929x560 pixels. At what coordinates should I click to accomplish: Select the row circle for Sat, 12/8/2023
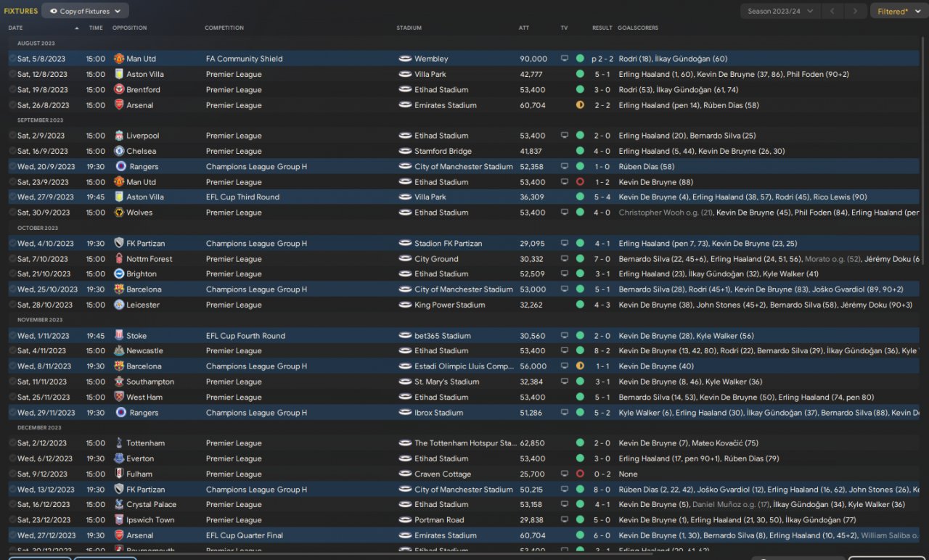[x=12, y=75]
